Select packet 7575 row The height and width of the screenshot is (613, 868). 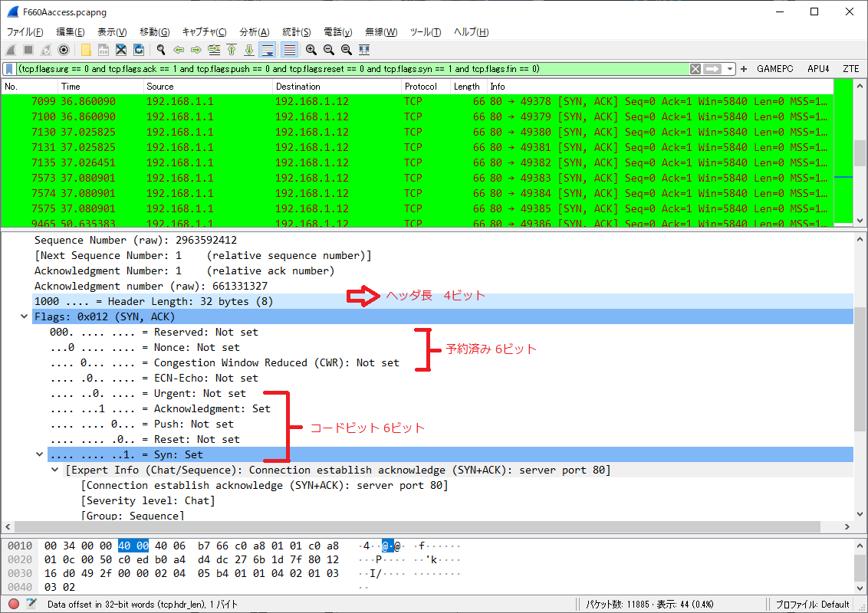coord(417,208)
